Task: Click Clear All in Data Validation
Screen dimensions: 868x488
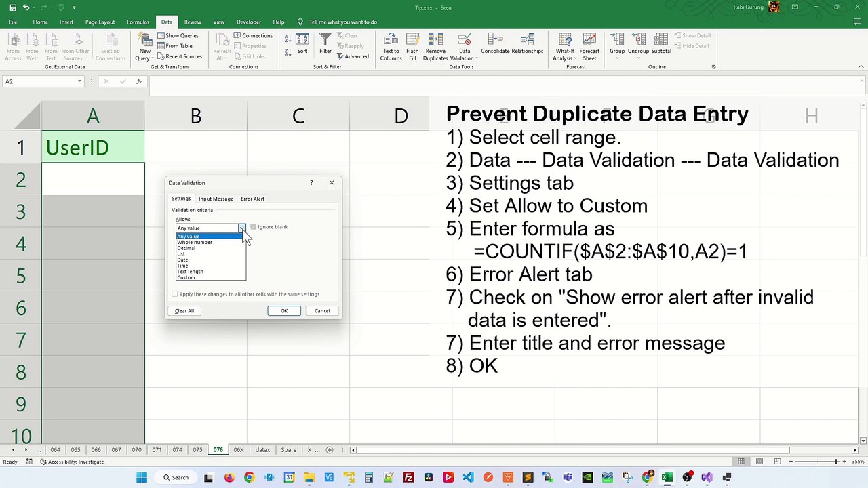Action: click(184, 311)
